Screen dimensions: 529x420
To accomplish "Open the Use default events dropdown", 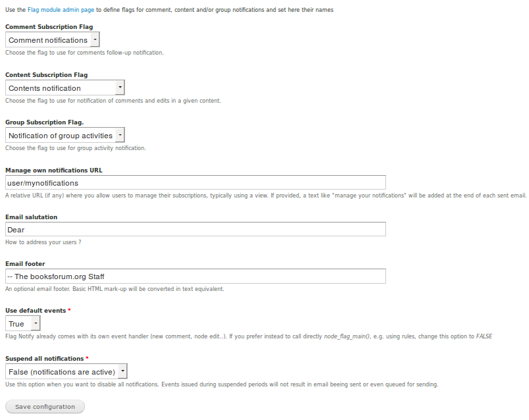I will coord(23,323).
